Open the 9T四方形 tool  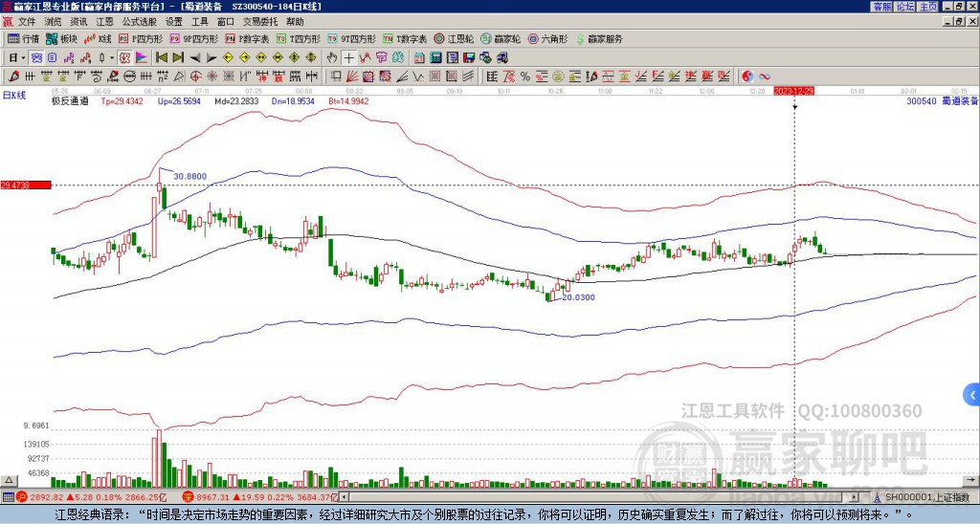point(352,38)
